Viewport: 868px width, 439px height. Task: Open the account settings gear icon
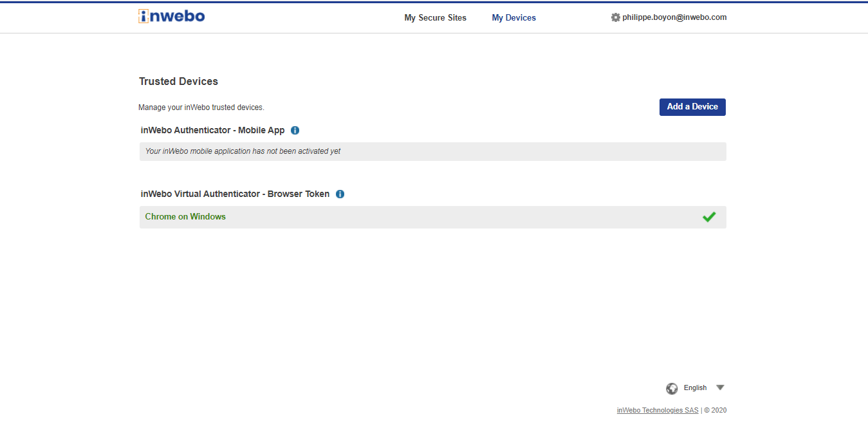(x=615, y=17)
